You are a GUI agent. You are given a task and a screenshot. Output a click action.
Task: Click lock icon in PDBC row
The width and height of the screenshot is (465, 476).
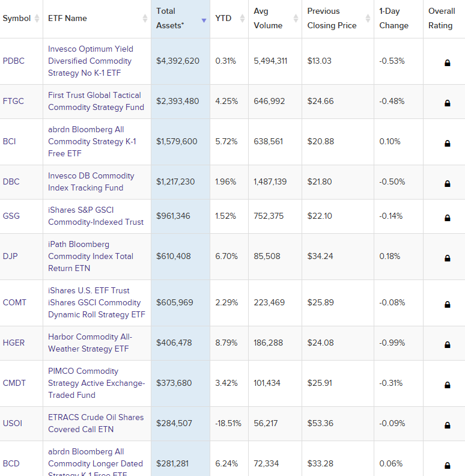pos(447,63)
